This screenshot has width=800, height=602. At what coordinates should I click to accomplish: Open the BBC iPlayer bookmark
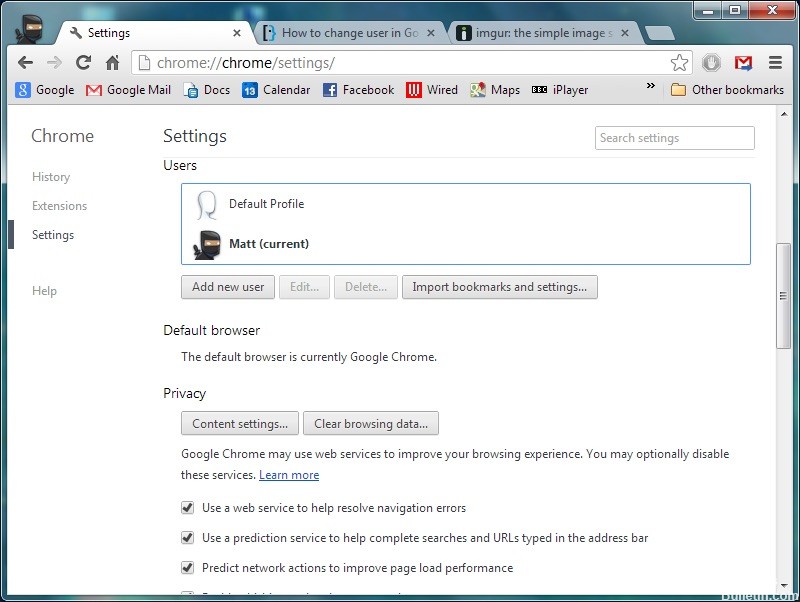[560, 90]
